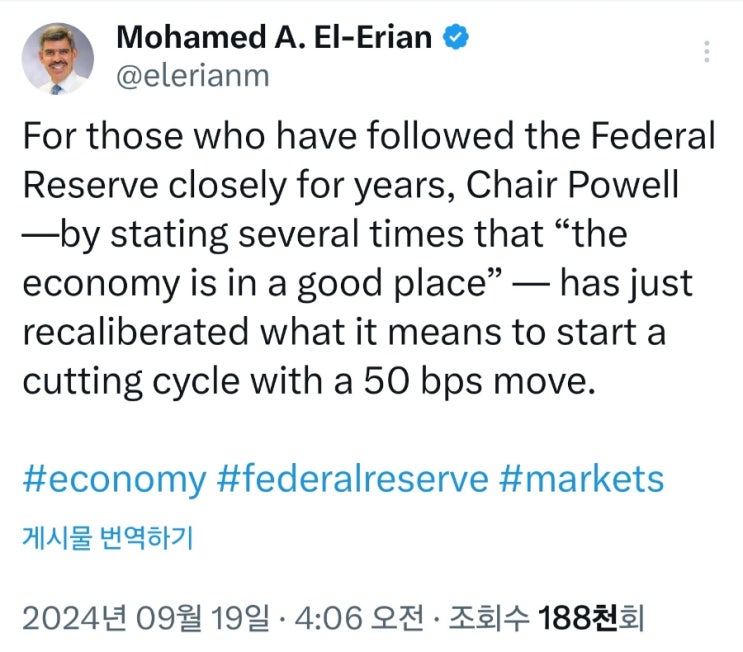This screenshot has width=743, height=652.
Task: Click the blue verified badge icon
Action: click(x=456, y=37)
